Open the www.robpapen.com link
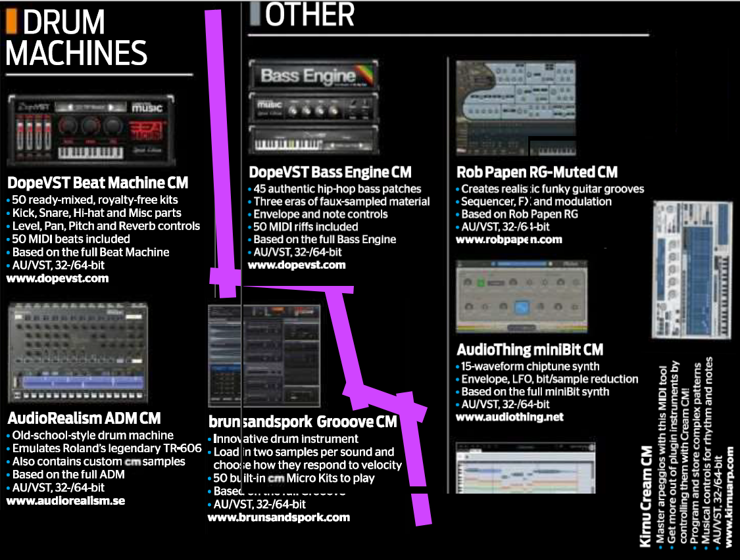The width and height of the screenshot is (740, 560). point(510,240)
